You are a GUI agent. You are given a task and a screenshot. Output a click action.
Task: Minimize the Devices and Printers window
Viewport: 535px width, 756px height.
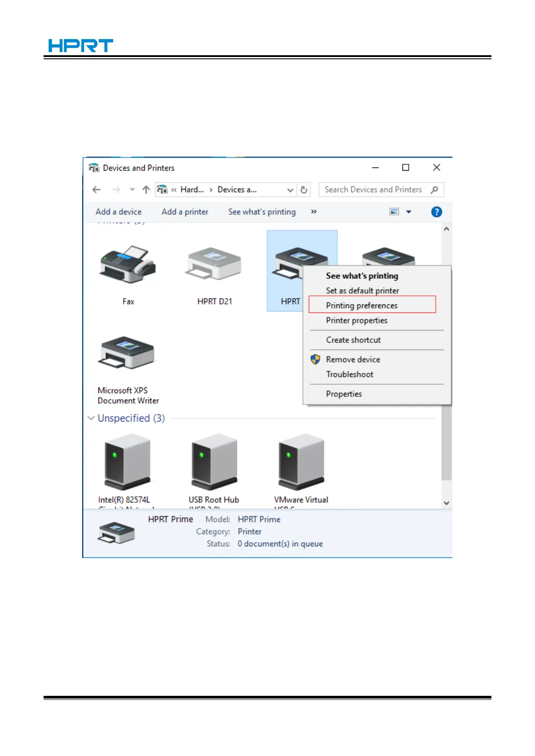click(x=376, y=167)
